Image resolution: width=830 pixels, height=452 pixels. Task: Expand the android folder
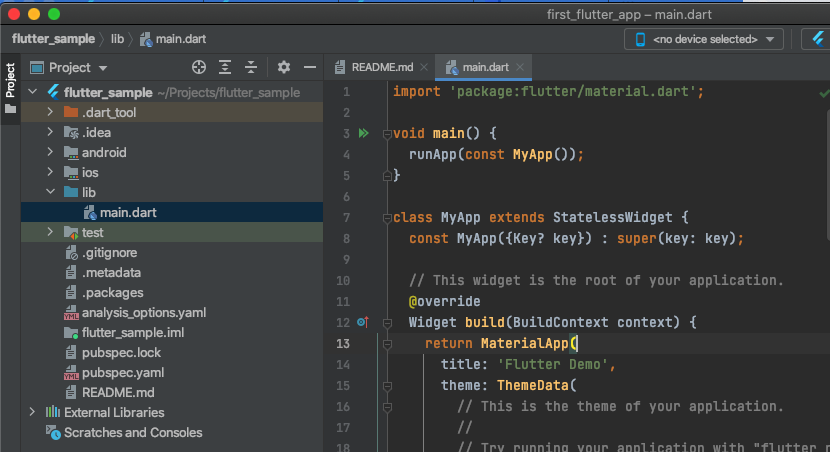tap(50, 152)
